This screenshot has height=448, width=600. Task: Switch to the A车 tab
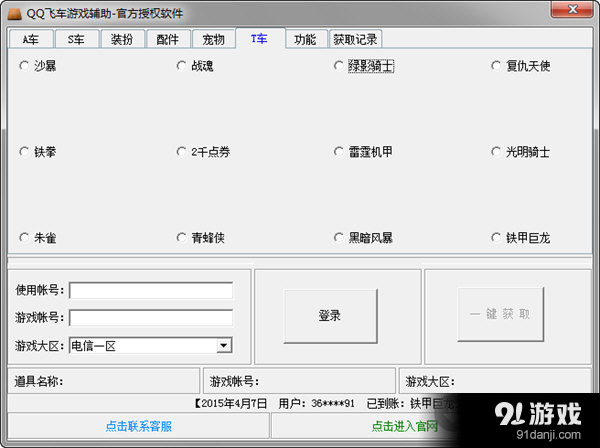click(x=31, y=39)
